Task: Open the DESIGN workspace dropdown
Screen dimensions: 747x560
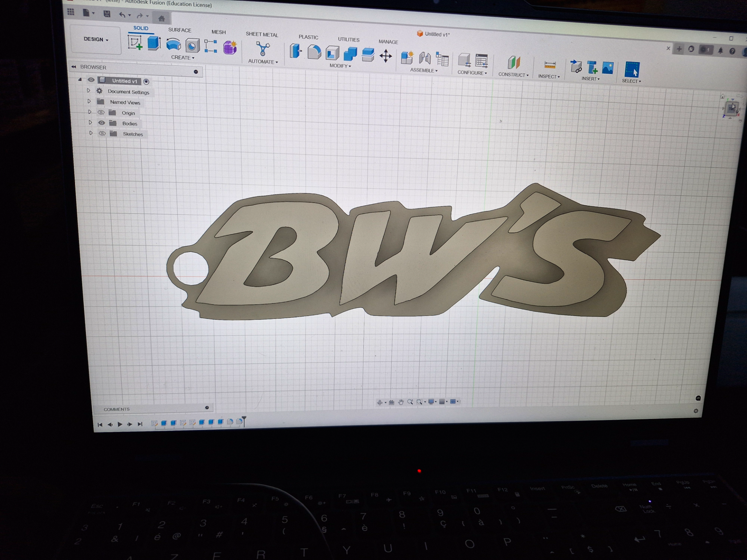Action: point(96,39)
